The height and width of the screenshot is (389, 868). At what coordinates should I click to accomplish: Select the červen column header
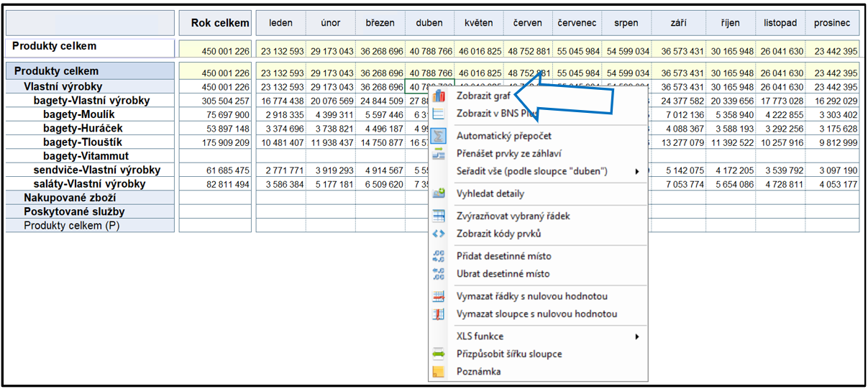coord(529,23)
